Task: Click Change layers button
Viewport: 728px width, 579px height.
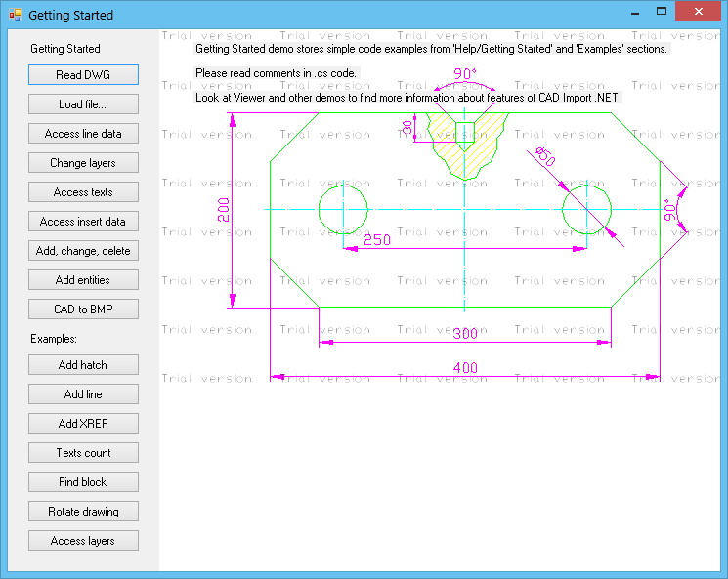Action: tap(83, 163)
